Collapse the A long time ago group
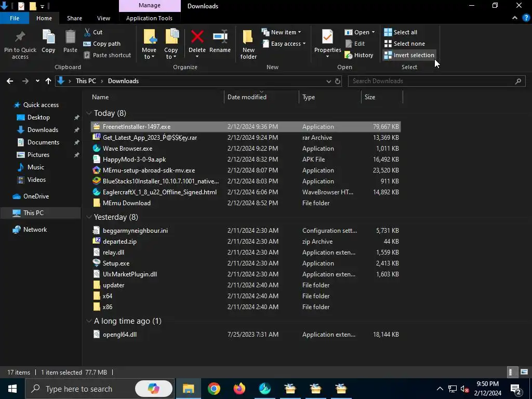 [x=89, y=321]
